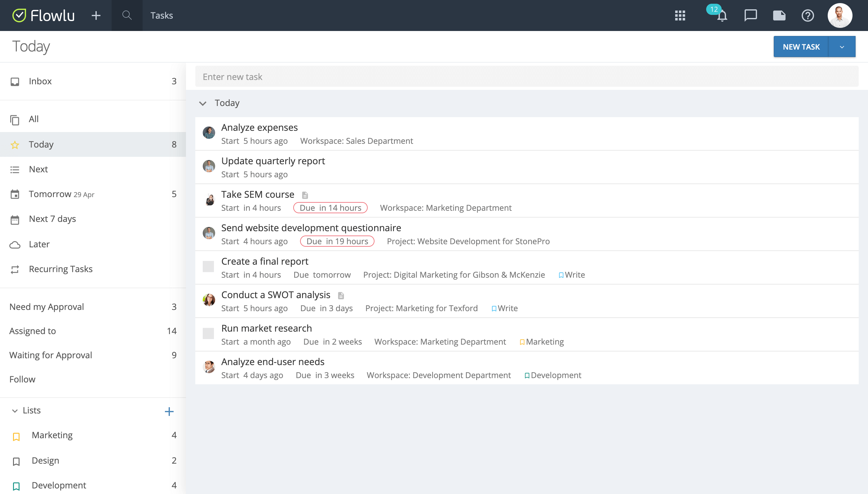The height and width of the screenshot is (494, 868).
Task: Open the Help question mark icon
Action: tap(808, 15)
